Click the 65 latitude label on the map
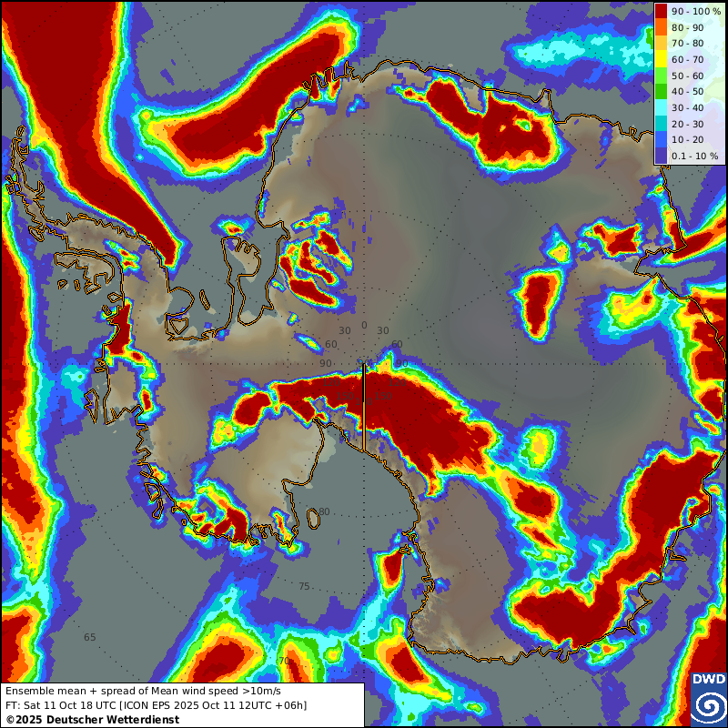 tap(90, 637)
